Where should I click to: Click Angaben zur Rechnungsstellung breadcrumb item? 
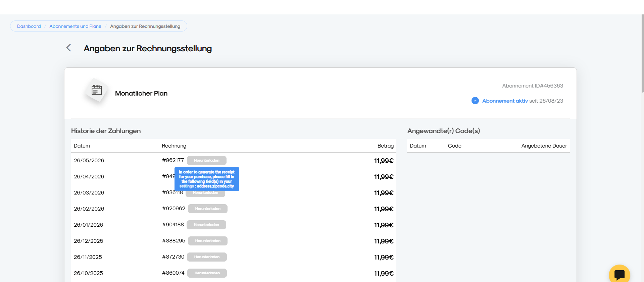[x=145, y=26]
